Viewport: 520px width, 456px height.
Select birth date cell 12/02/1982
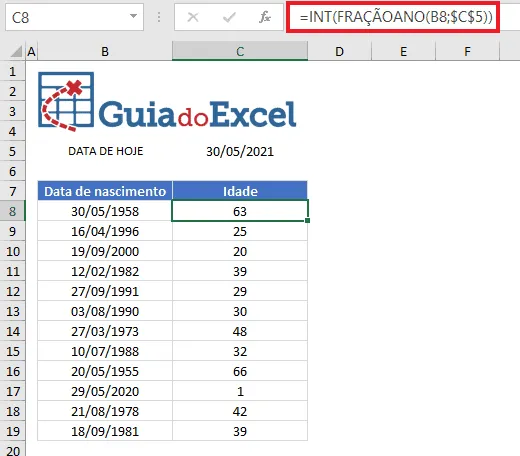pyautogui.click(x=105, y=271)
